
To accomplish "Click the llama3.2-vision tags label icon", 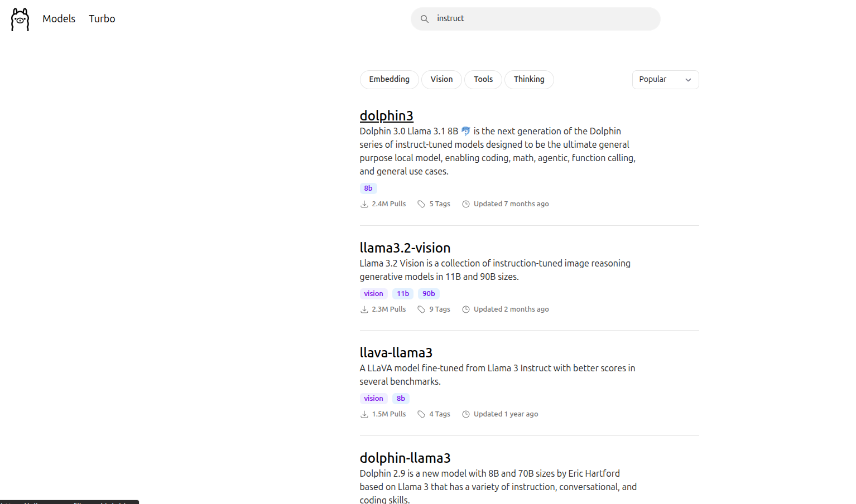I will (x=421, y=309).
